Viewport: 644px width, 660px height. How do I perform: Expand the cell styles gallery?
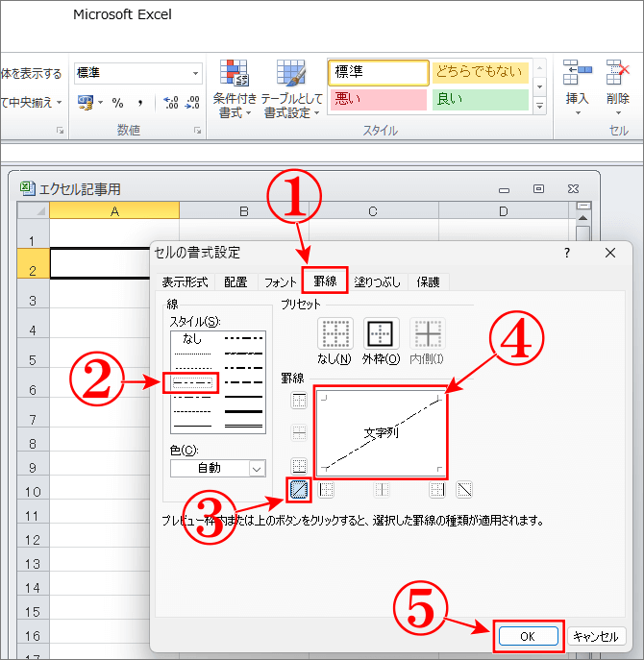539,106
